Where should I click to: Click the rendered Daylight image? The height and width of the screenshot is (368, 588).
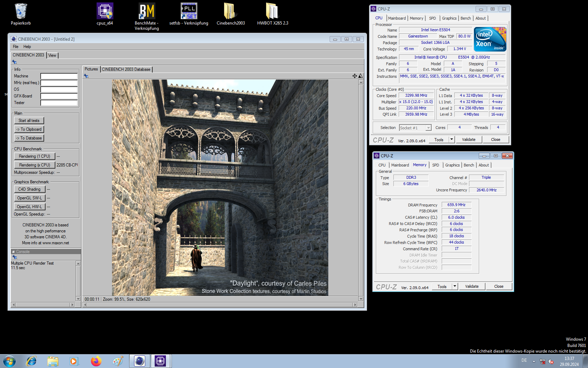[x=220, y=188]
